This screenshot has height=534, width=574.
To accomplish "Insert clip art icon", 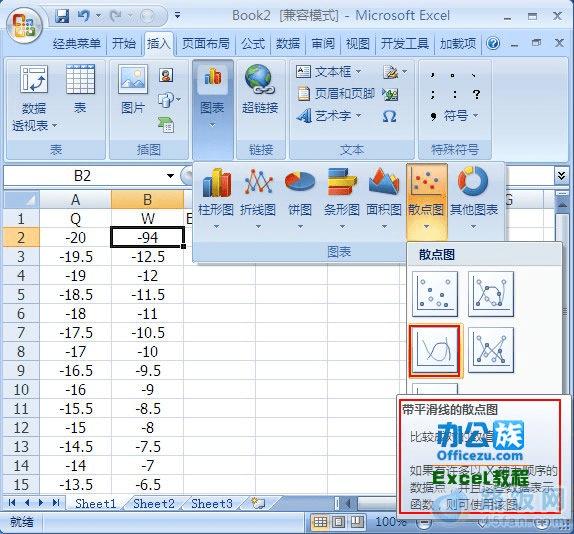I will (x=166, y=75).
